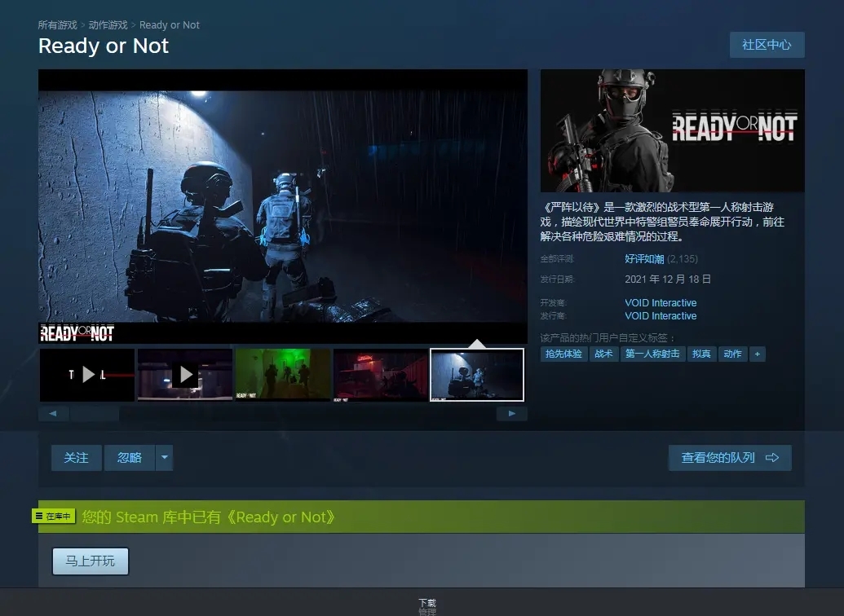
Task: Open the main screenshot of armed officers
Action: pyautogui.click(x=283, y=207)
